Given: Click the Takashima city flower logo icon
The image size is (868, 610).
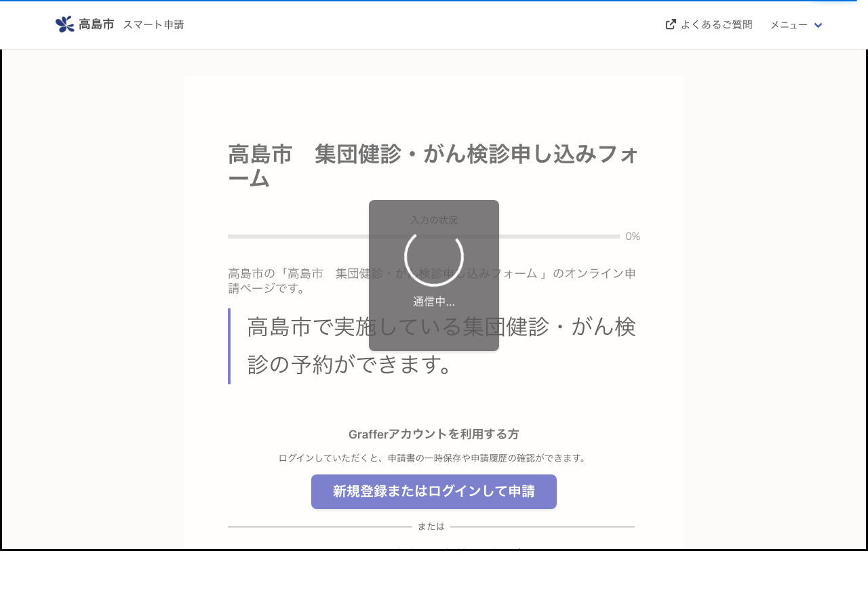Looking at the screenshot, I should point(64,24).
